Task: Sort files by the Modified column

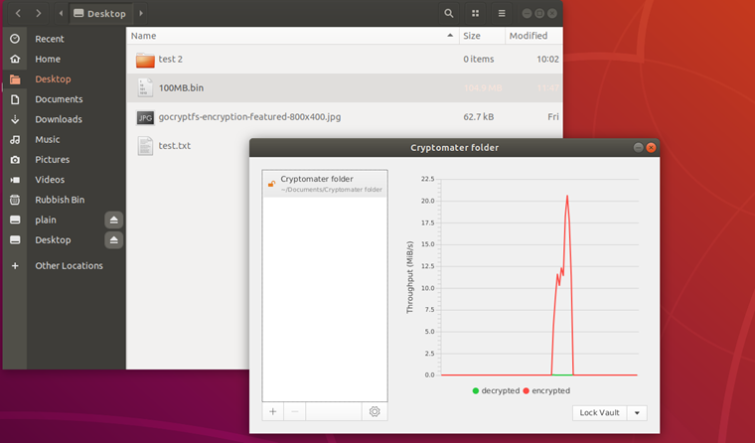Action: 534,36
